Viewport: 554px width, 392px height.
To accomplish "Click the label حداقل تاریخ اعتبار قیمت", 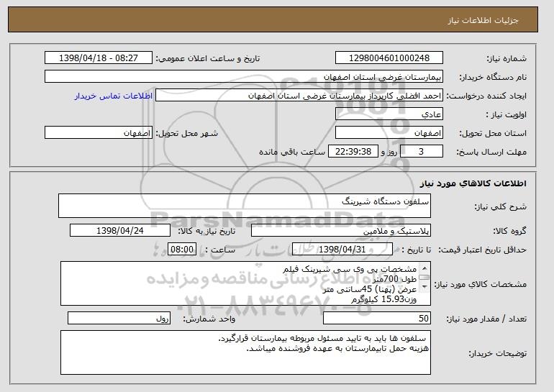I will point(482,250).
